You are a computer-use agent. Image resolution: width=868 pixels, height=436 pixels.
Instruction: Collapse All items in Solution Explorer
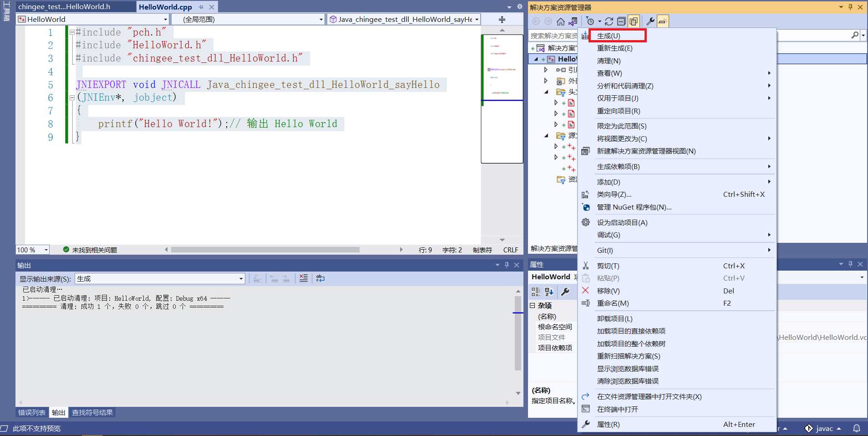coord(623,21)
